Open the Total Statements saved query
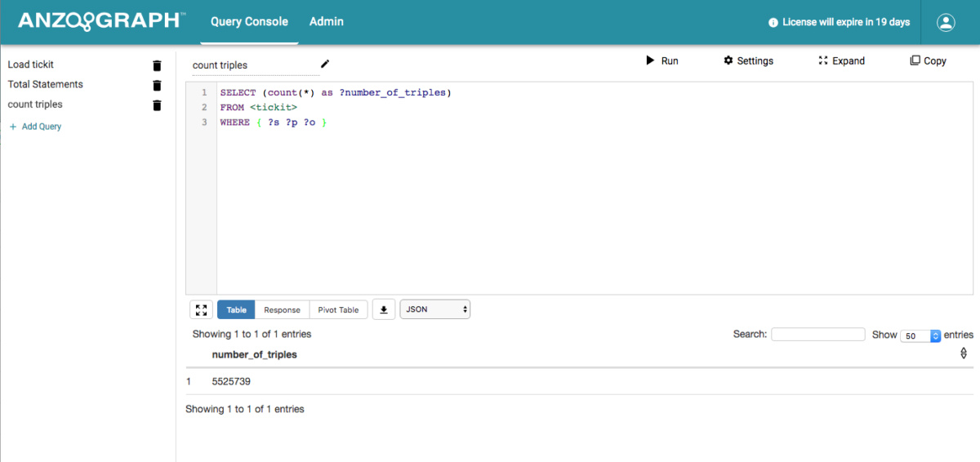 46,84
